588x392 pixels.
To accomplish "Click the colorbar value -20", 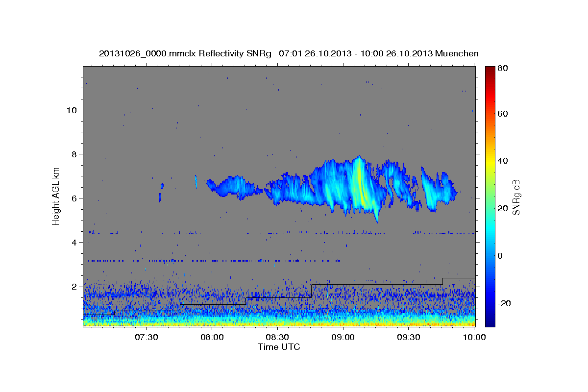I will pos(505,303).
